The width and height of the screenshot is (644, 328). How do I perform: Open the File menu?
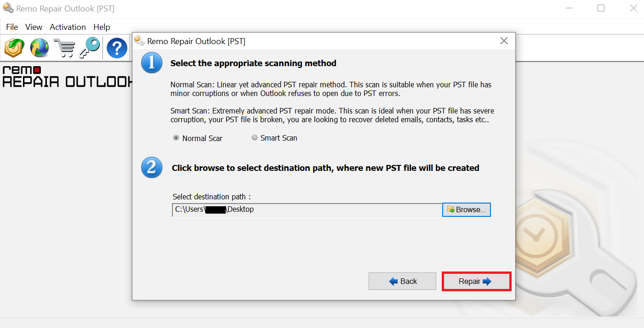(12, 27)
